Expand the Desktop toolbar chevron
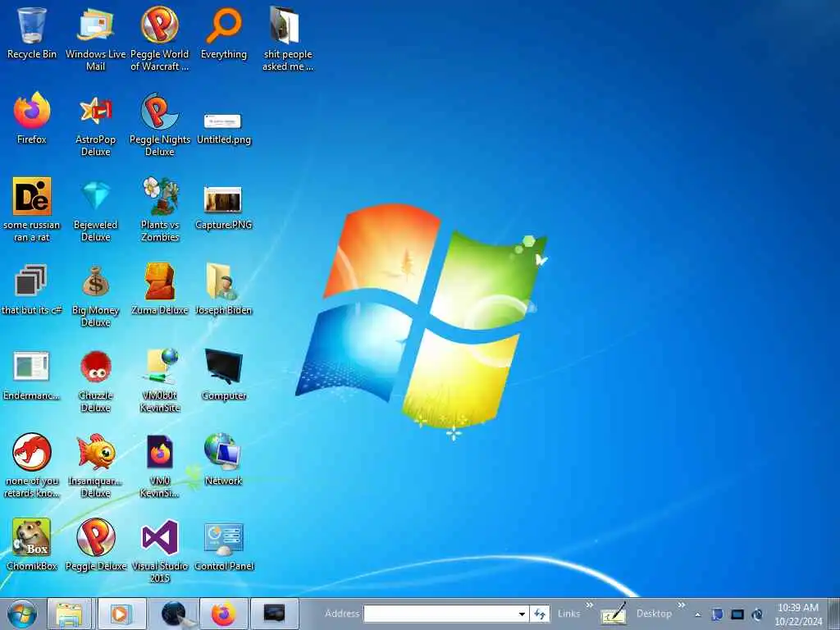Viewport: 840px width, 630px height. click(x=682, y=605)
